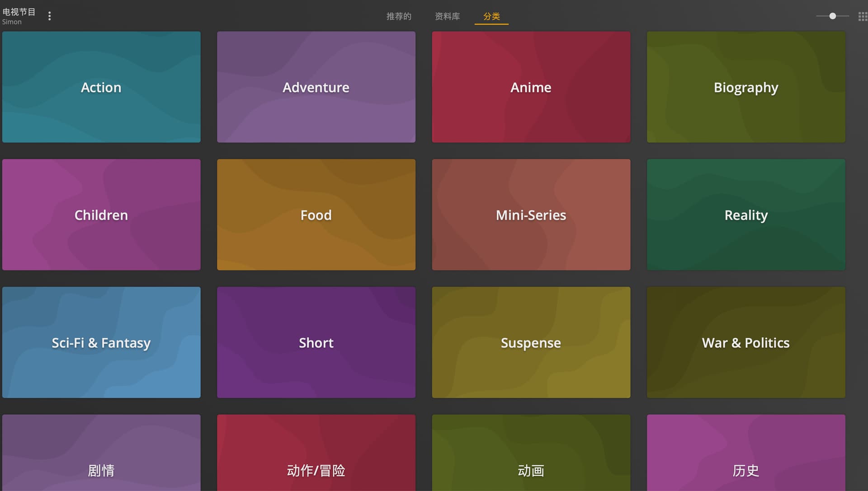
Task: Click the grid view icon
Action: (x=863, y=16)
